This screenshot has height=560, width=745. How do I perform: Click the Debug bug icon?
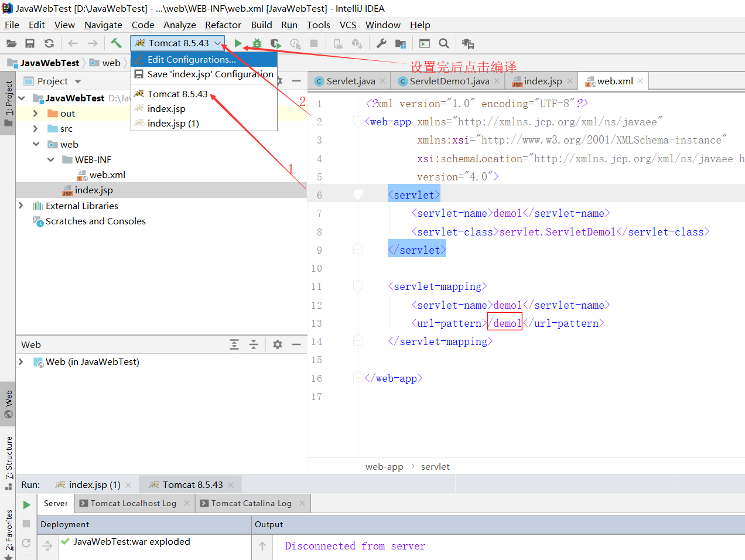click(x=257, y=43)
